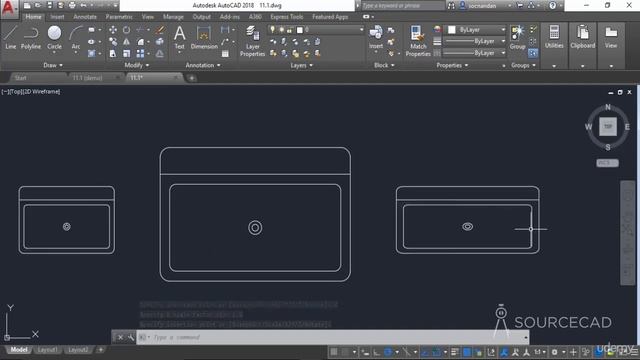Click the Move tool in Modify panel

(x=113, y=30)
